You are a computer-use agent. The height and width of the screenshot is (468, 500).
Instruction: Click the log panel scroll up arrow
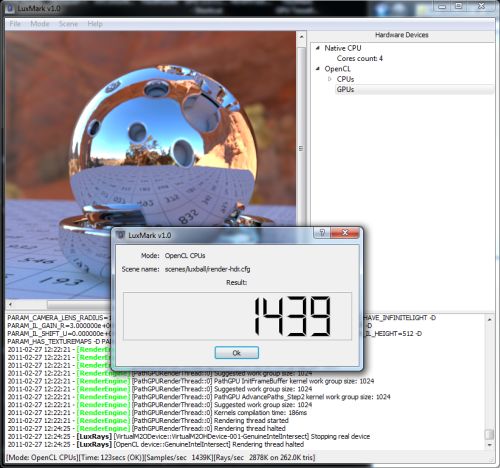[x=489, y=319]
